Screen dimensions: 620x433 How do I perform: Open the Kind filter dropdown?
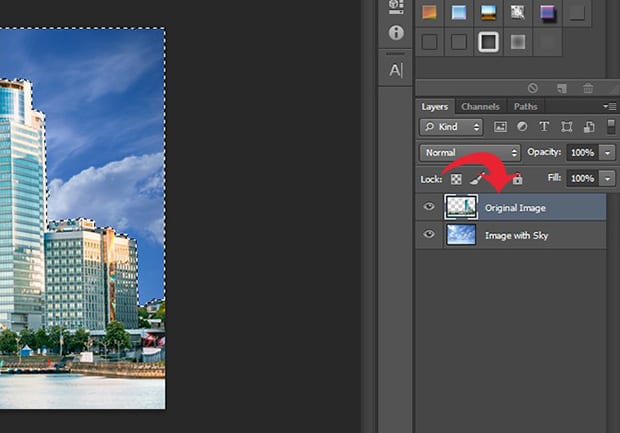[451, 127]
